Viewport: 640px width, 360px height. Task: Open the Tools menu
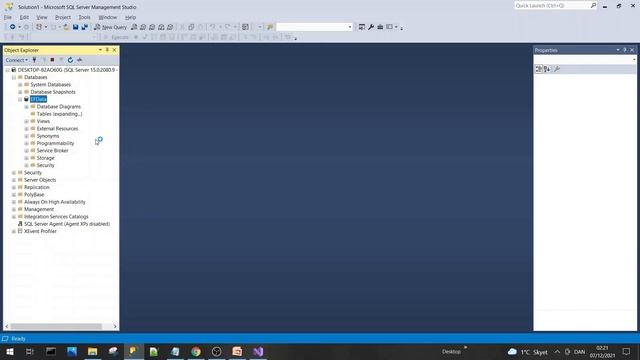84,17
